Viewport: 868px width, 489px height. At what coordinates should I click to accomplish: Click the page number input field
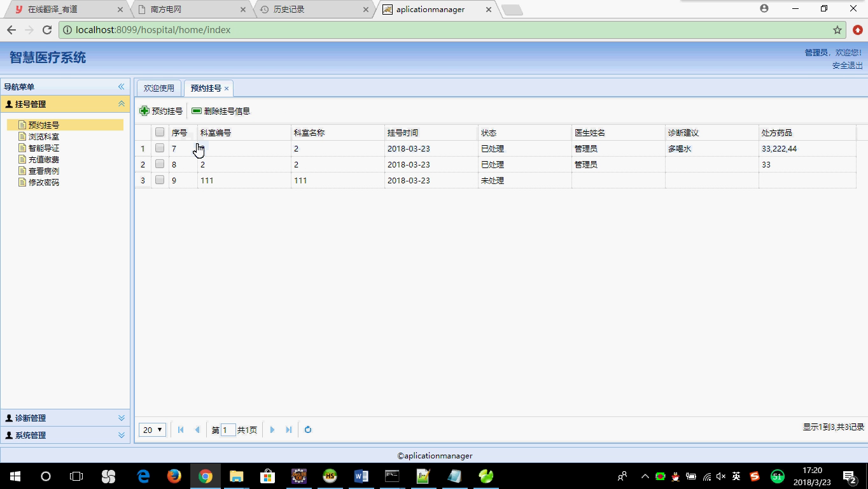pyautogui.click(x=228, y=430)
